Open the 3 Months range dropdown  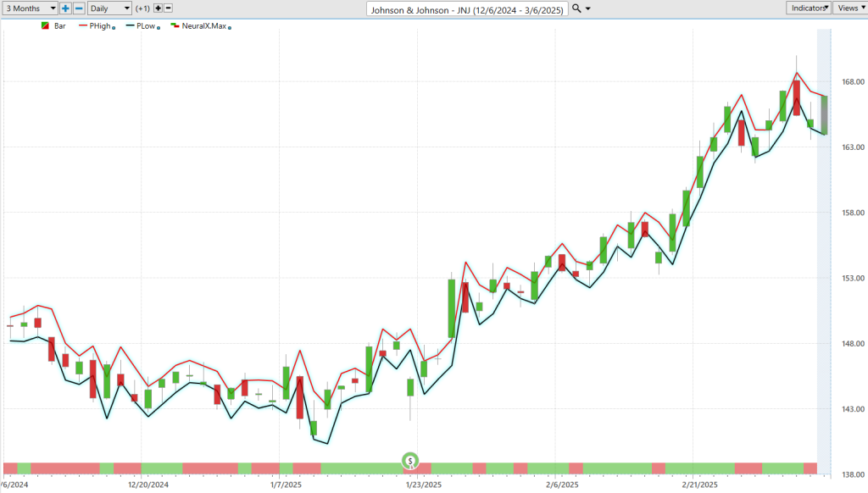30,8
